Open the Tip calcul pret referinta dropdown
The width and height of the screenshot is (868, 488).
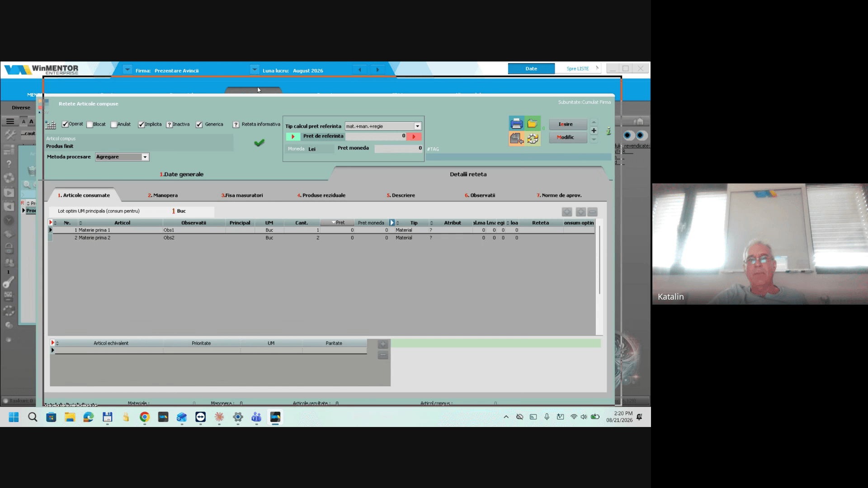tap(418, 126)
